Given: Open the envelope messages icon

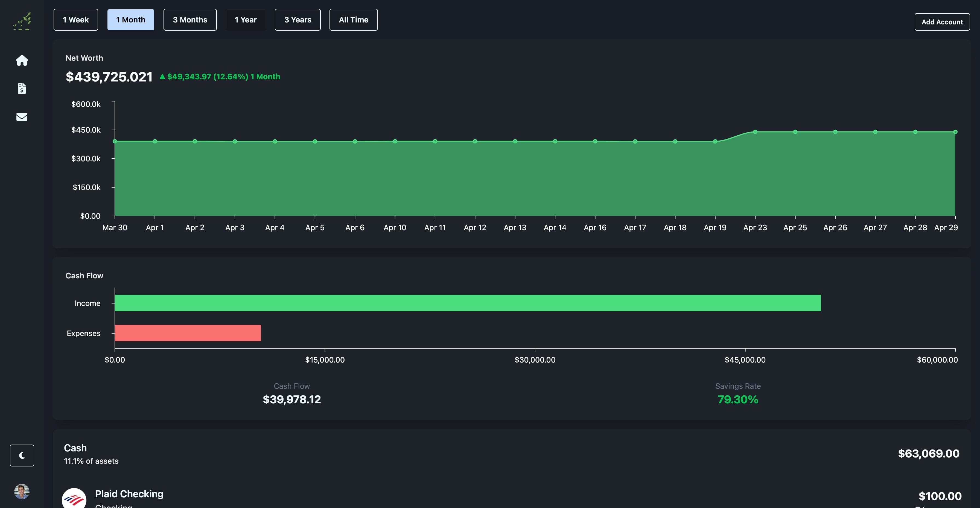Looking at the screenshot, I should 22,117.
